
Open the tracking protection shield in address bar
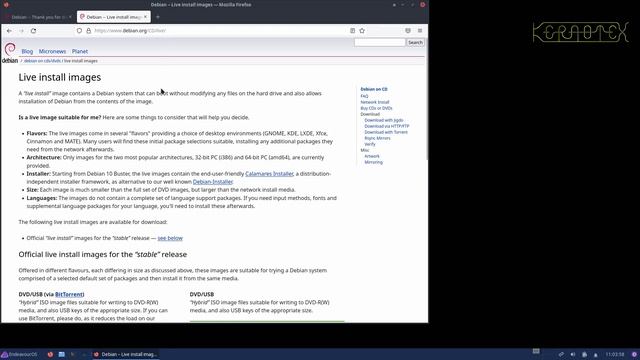[79, 31]
